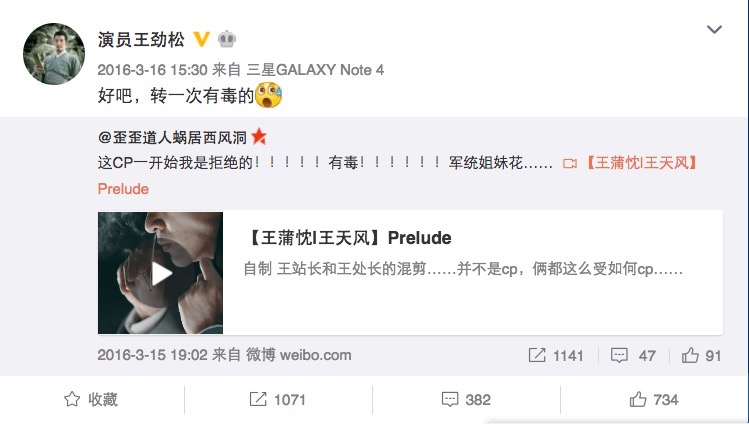The width and height of the screenshot is (749, 424).
Task: Click the yellow verified V badge
Action: pos(202,39)
